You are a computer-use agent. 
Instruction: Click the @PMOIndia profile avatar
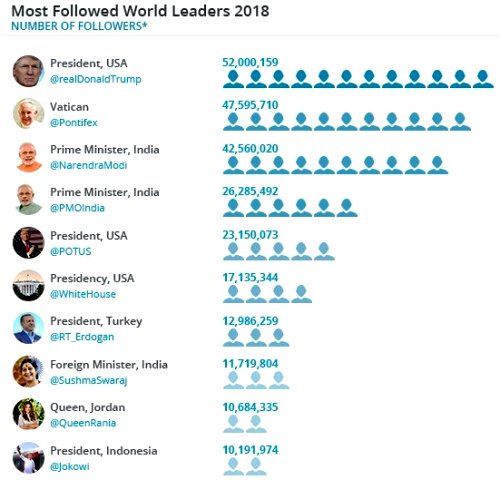(x=28, y=200)
